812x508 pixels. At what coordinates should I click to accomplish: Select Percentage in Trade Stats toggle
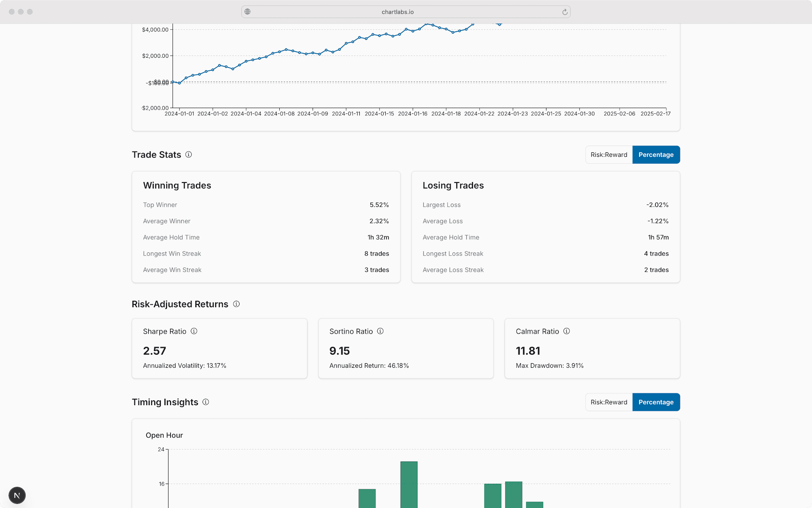click(x=656, y=155)
